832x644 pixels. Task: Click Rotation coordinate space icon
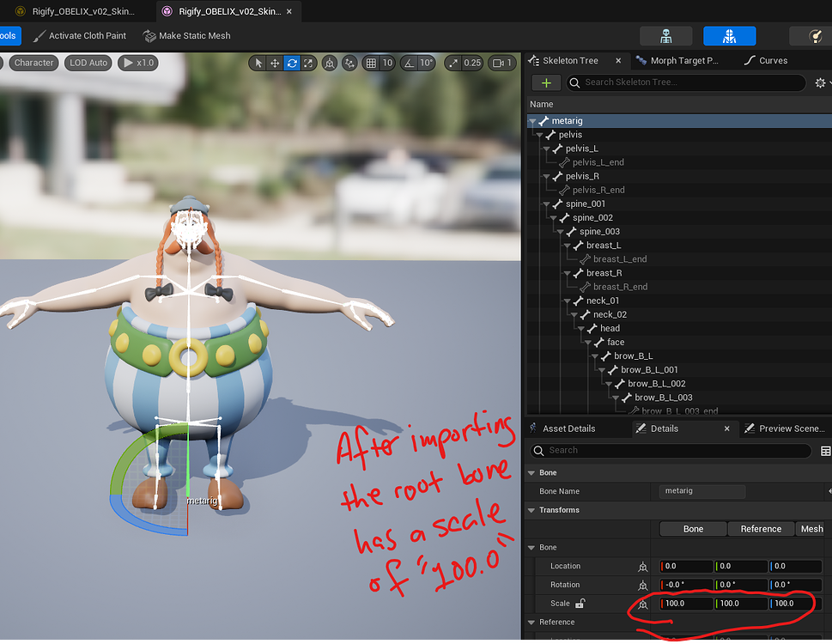pyautogui.click(x=642, y=585)
